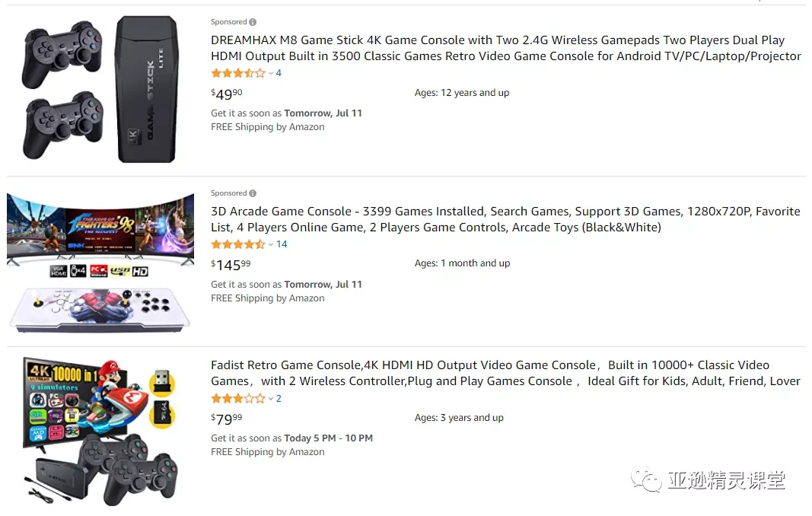
Task: Open the 3D Arcade Game Console product title
Action: click(x=505, y=219)
